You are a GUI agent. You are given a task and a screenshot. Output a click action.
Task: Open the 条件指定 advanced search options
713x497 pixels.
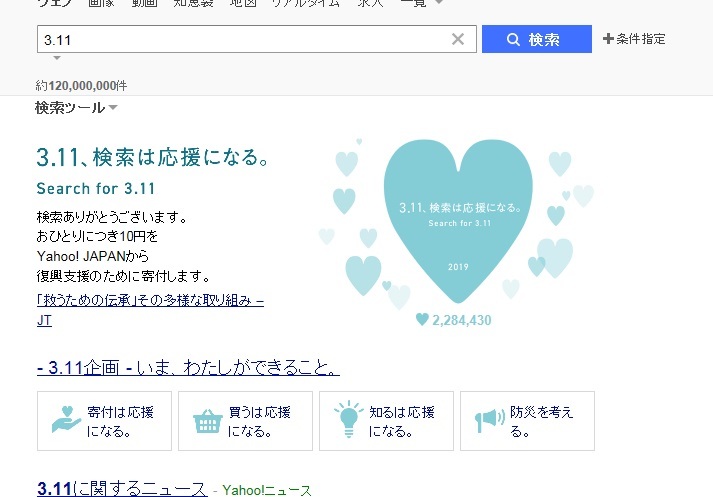coord(634,39)
